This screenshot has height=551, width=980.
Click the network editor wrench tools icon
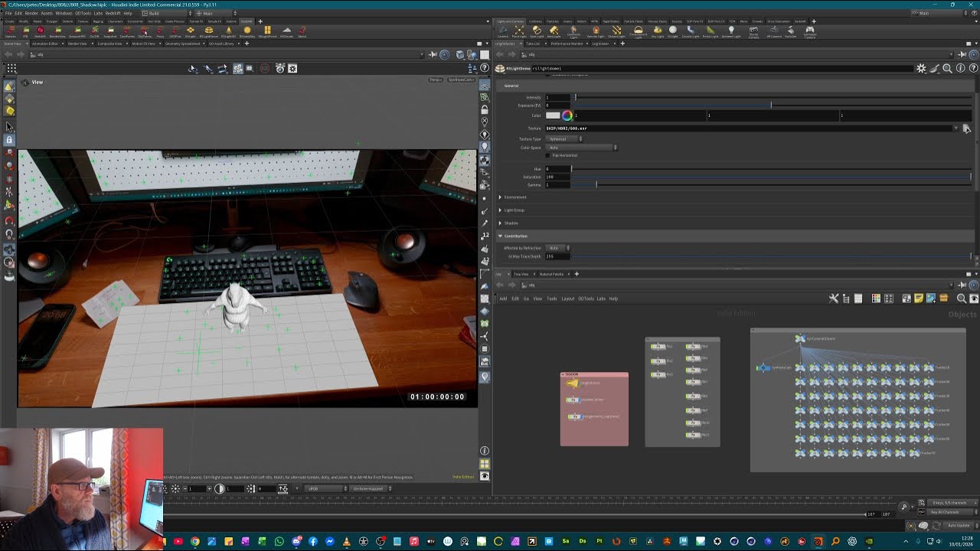[834, 298]
